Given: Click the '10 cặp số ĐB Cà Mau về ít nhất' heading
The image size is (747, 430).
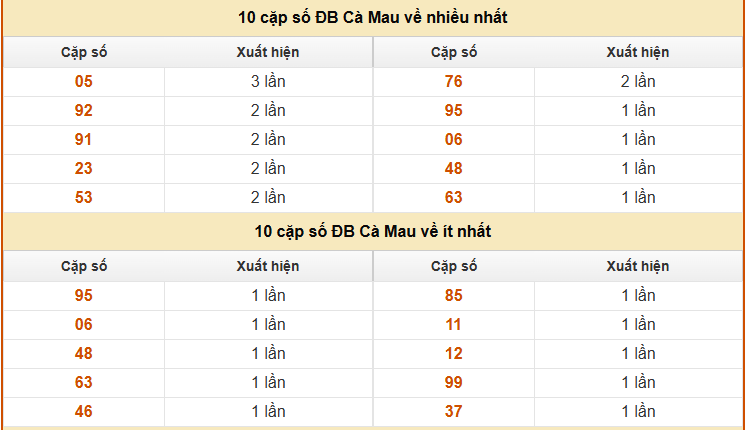Looking at the screenshot, I should coord(373,232).
